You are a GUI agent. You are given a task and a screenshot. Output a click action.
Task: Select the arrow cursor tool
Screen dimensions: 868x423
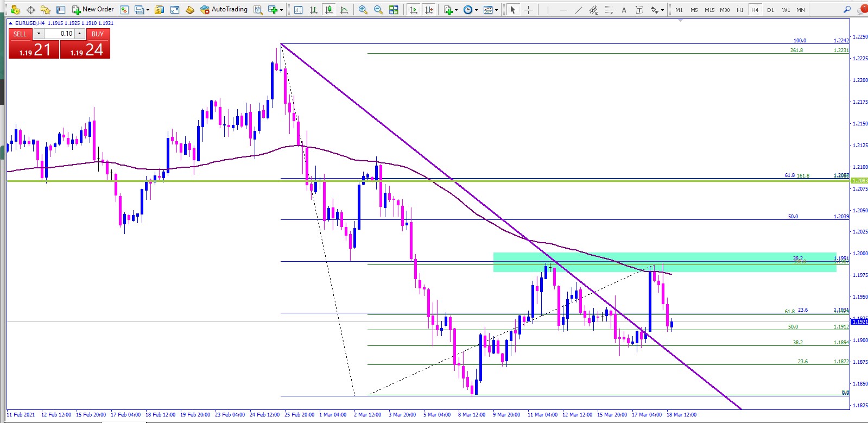[x=512, y=9]
